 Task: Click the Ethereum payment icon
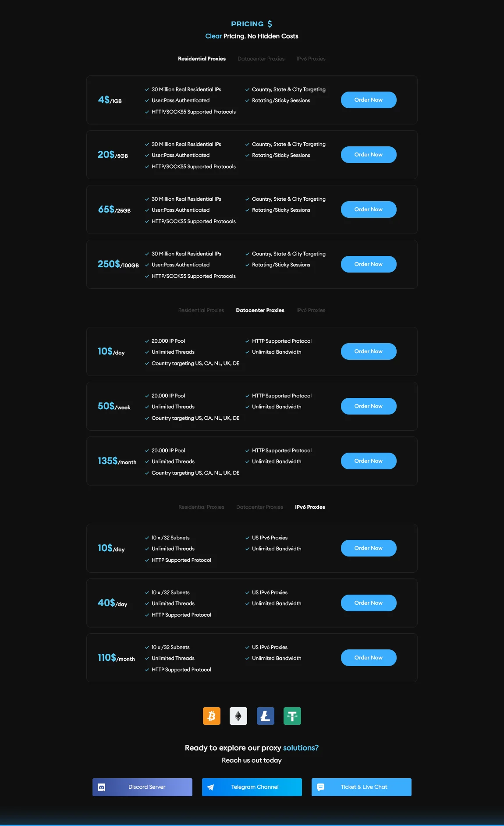238,716
